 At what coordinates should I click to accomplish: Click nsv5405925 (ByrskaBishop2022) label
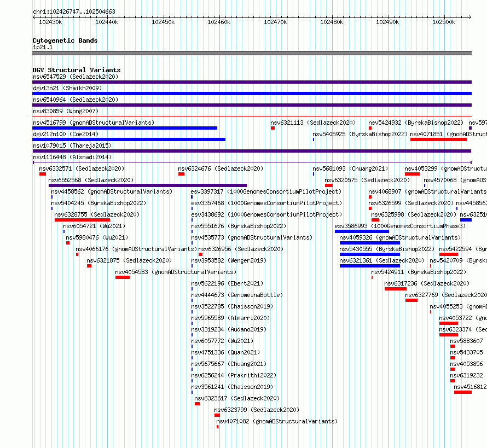(x=360, y=134)
